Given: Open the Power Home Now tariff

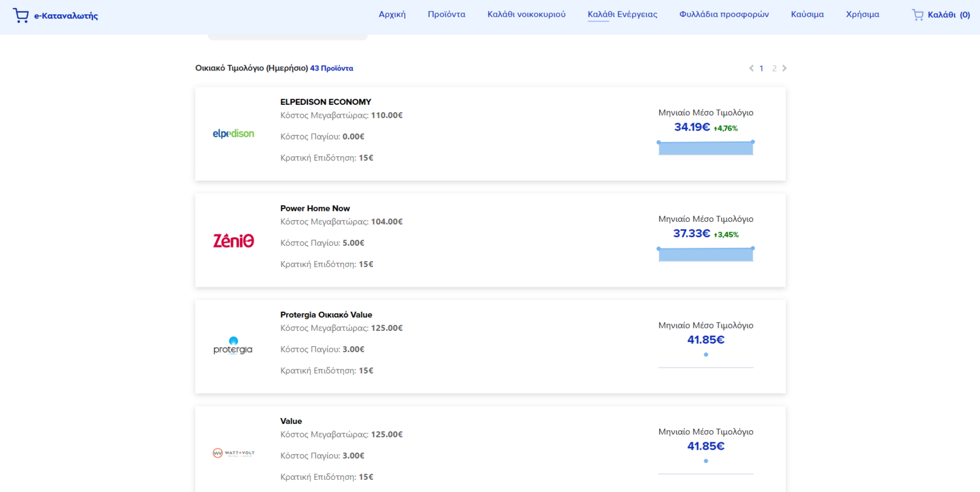Looking at the screenshot, I should click(315, 208).
